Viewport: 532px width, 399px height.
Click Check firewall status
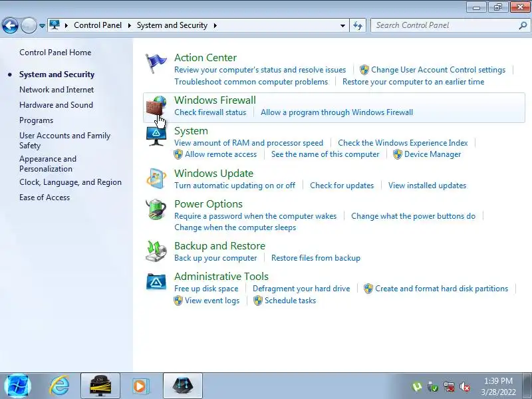210,112
